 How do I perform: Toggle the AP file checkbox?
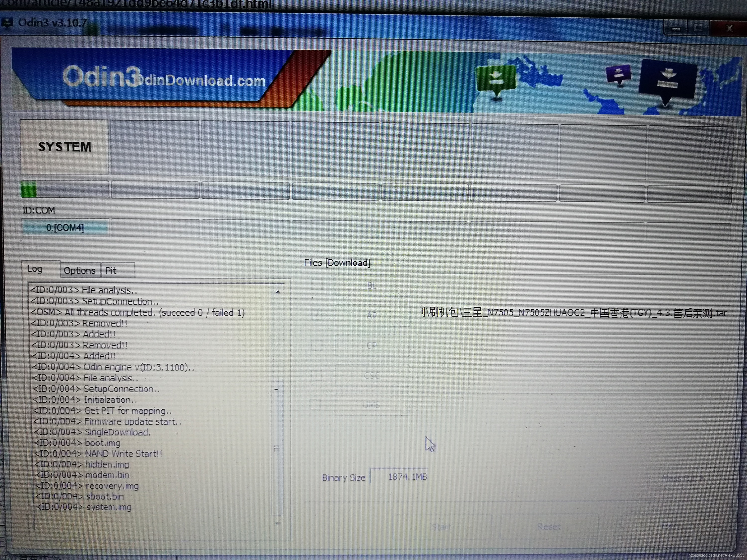click(x=317, y=315)
